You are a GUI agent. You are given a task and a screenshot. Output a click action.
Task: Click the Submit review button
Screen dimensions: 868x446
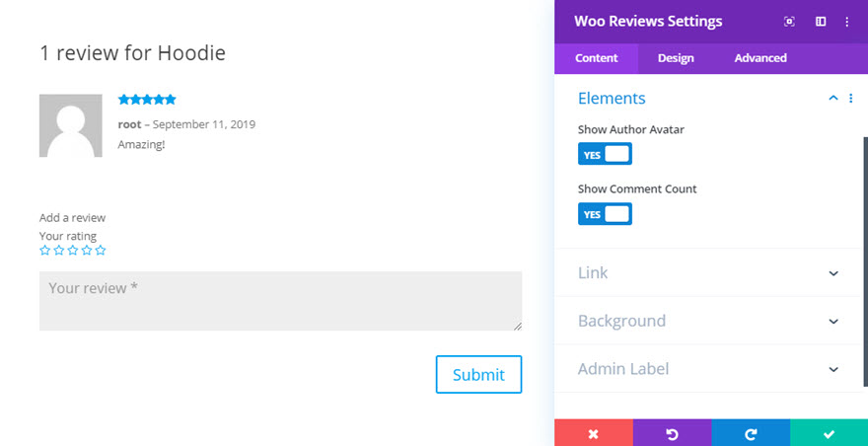(478, 375)
